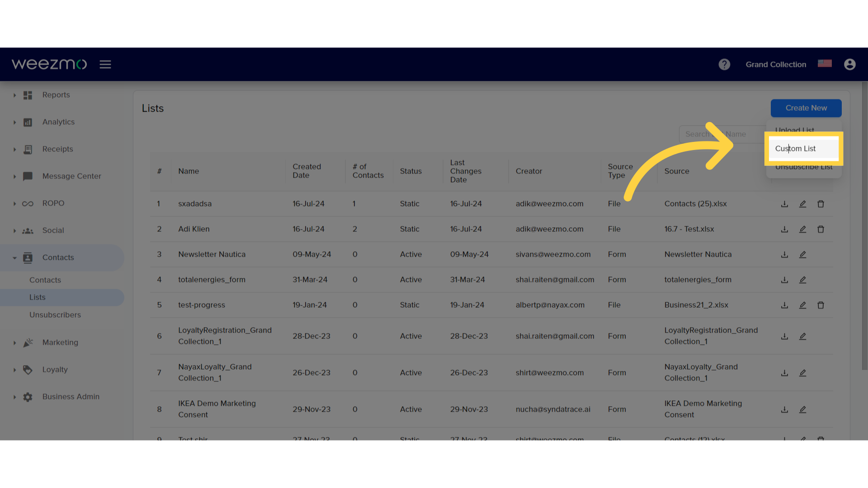Click the edit icon for totalenergies_form list
Image resolution: width=868 pixels, height=488 pixels.
[x=802, y=279]
